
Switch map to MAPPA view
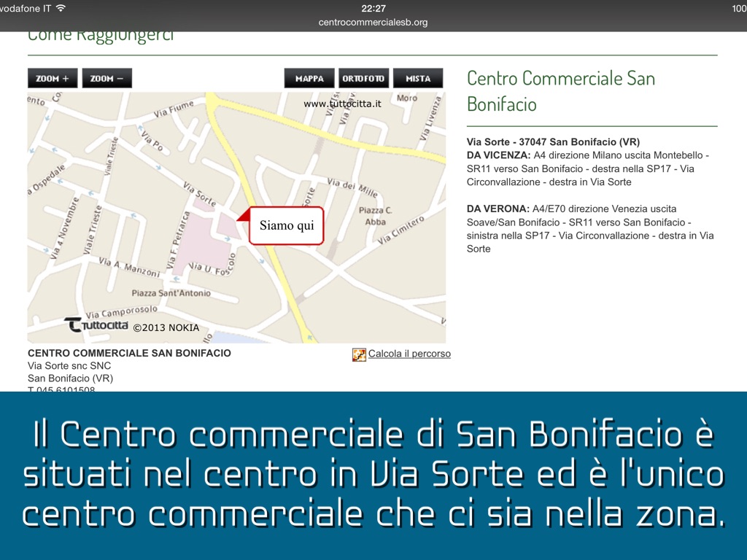tap(309, 78)
